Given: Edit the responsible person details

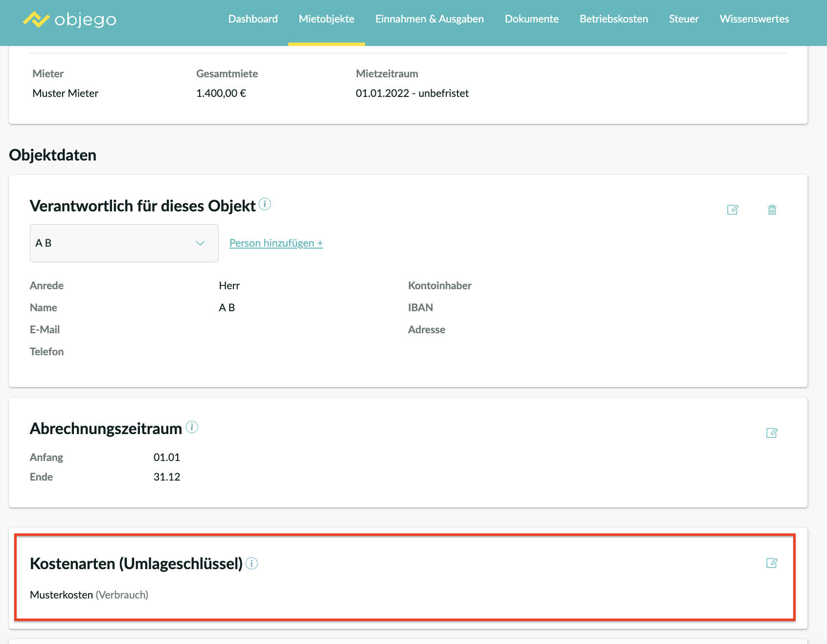Looking at the screenshot, I should [x=733, y=210].
